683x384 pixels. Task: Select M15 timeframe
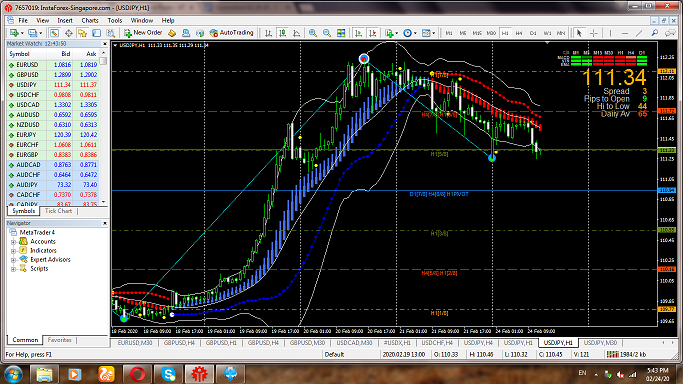coord(477,33)
